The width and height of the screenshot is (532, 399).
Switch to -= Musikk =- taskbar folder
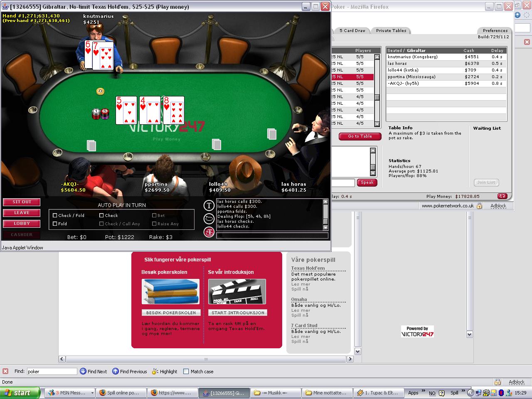pyautogui.click(x=276, y=393)
